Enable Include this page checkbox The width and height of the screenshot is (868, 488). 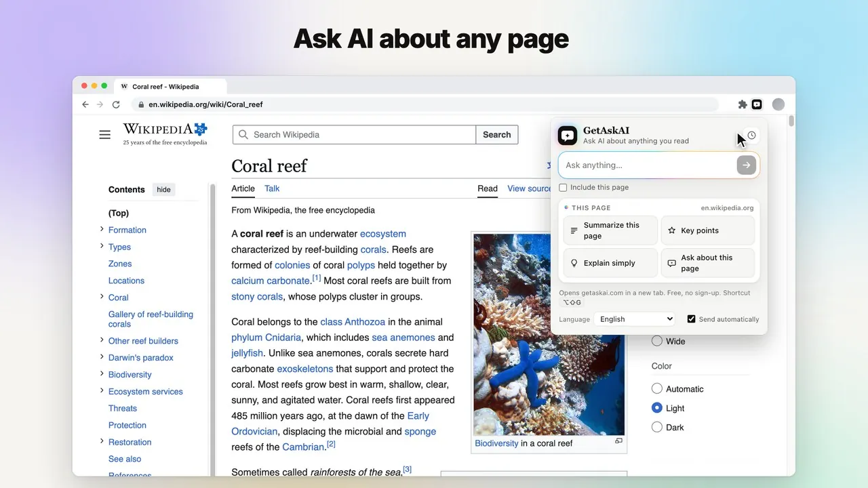(x=563, y=188)
